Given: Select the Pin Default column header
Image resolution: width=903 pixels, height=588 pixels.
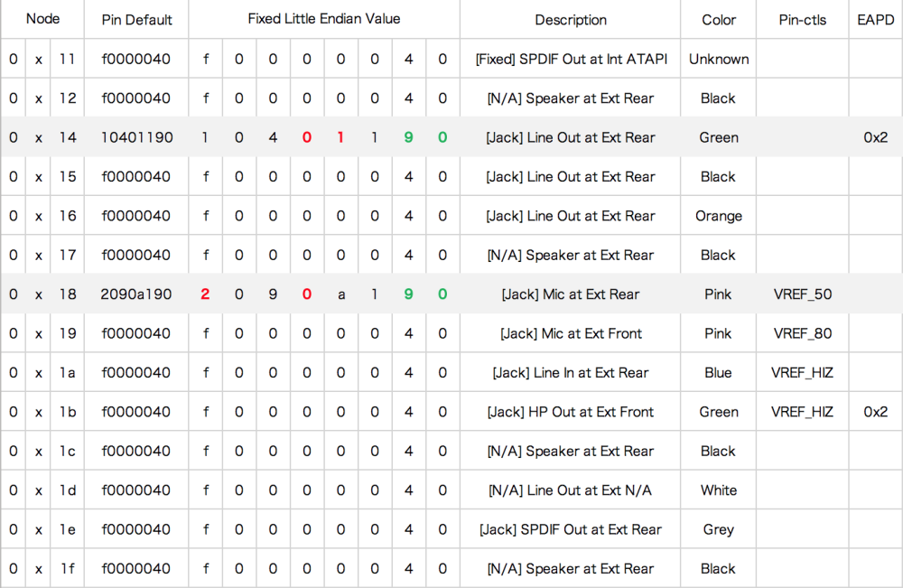Looking at the screenshot, I should 136,20.
